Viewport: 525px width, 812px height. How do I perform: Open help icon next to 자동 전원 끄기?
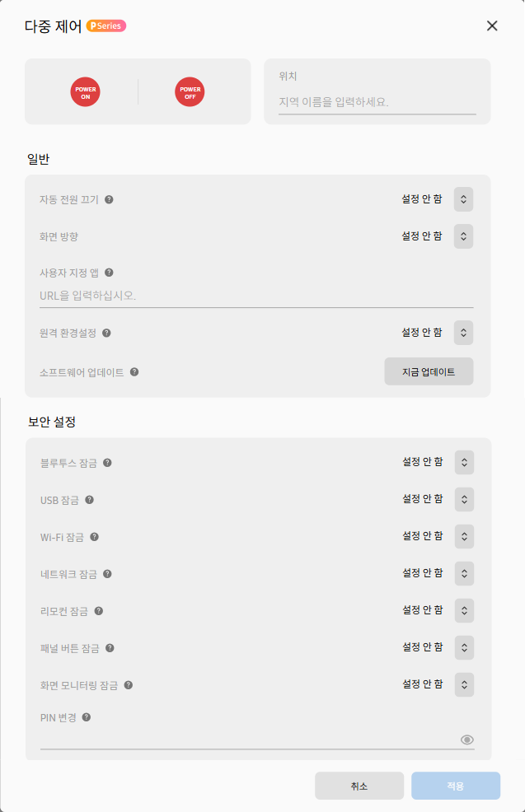[109, 199]
